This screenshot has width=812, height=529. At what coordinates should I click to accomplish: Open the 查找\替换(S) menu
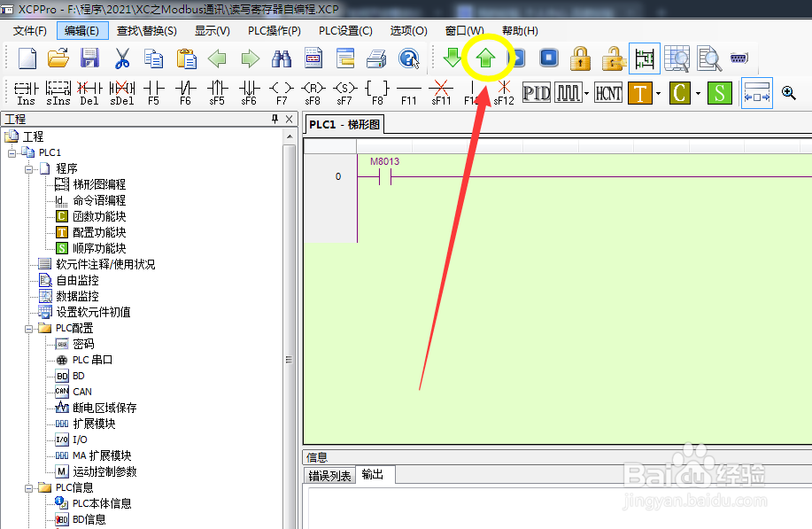[147, 30]
